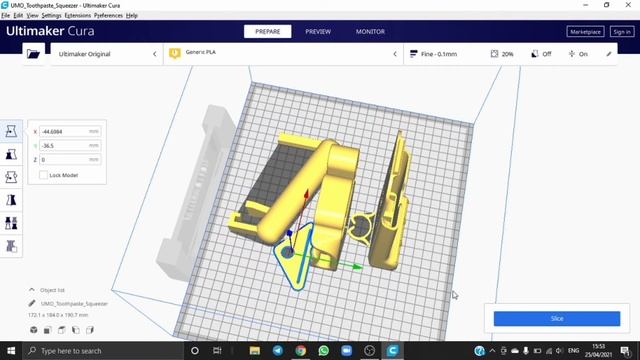Open Zoom from the taskbar
The width and height of the screenshot is (640, 360).
[347, 351]
